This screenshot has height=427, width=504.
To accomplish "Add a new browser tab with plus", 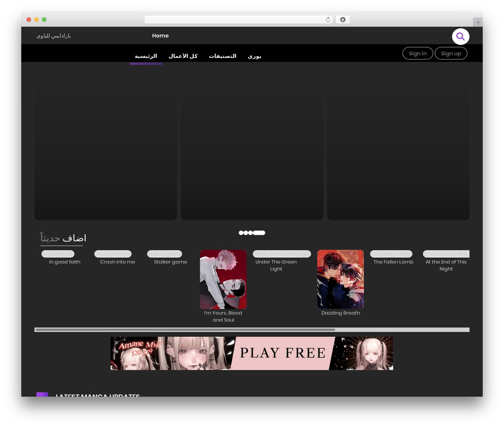I will coord(478,22).
